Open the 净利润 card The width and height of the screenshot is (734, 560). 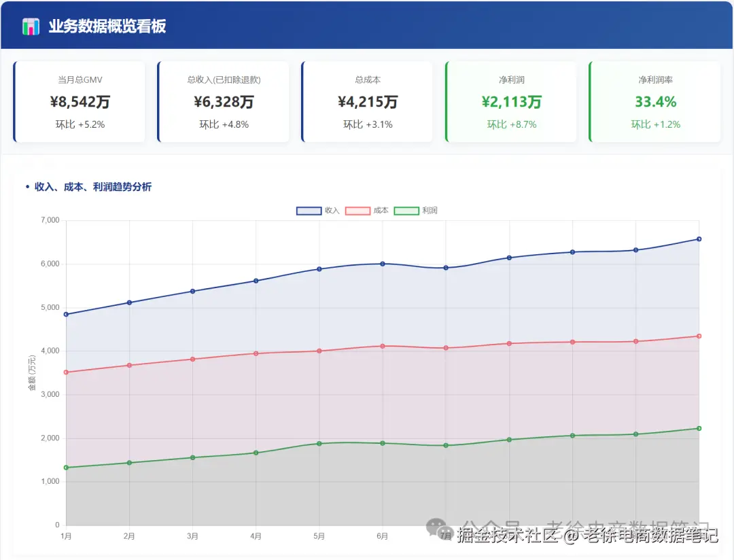[x=511, y=102]
